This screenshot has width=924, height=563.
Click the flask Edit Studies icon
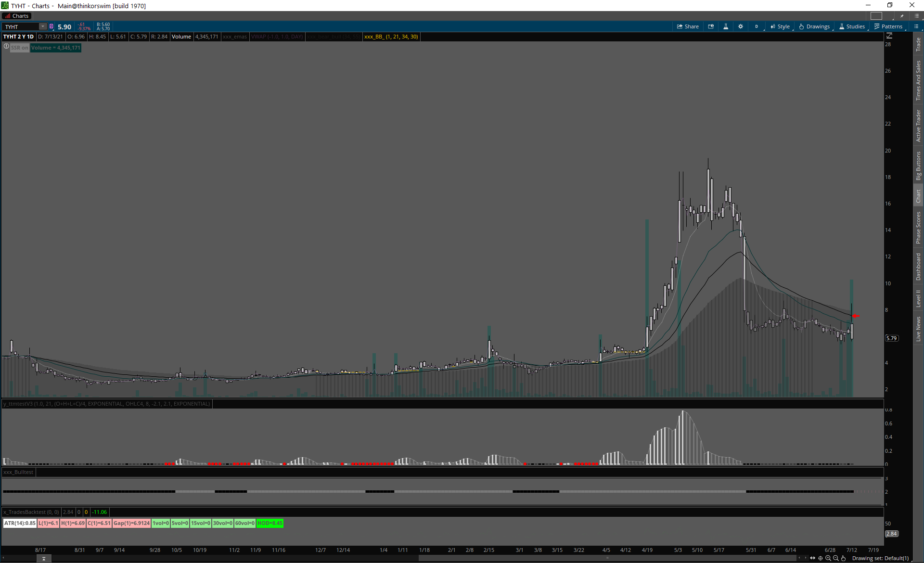tap(726, 26)
